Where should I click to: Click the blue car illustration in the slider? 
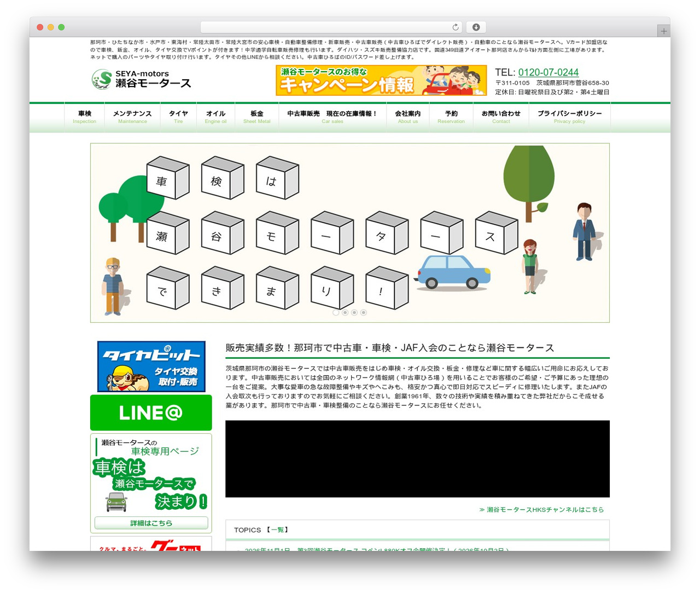[x=452, y=272]
